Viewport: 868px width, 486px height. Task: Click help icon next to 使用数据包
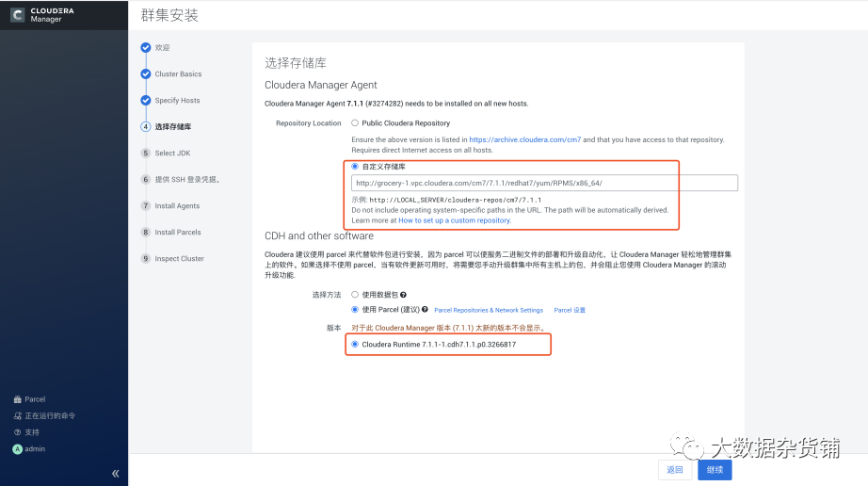coord(403,295)
